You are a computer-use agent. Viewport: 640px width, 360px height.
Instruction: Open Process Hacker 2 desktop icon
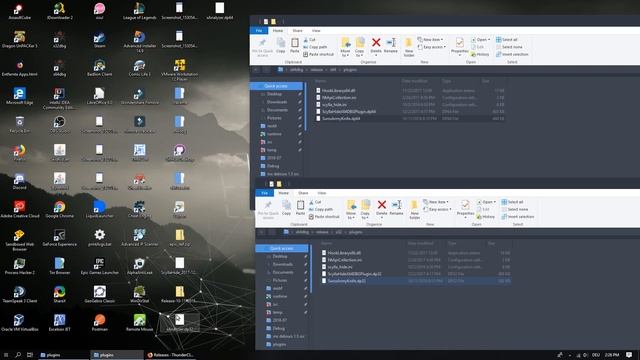(19, 266)
